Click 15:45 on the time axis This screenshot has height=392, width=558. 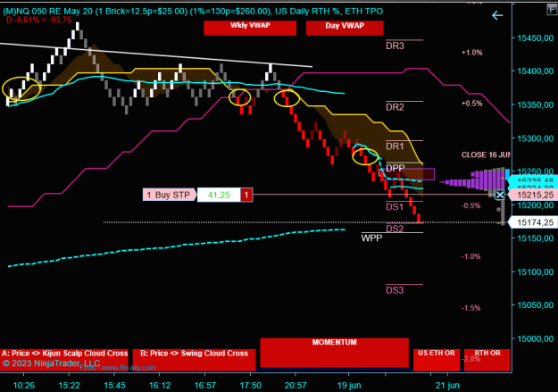pyautogui.click(x=114, y=386)
